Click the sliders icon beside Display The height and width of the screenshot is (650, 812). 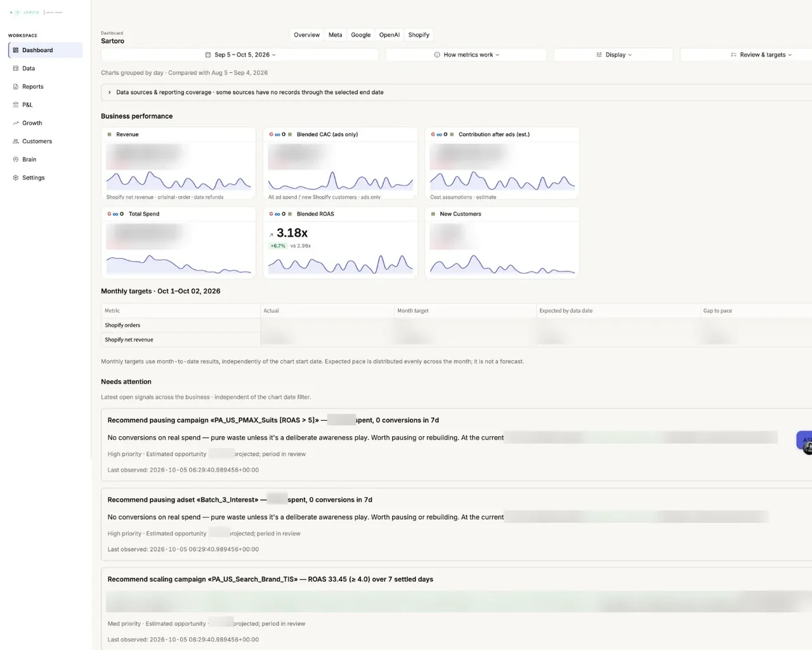pos(599,55)
